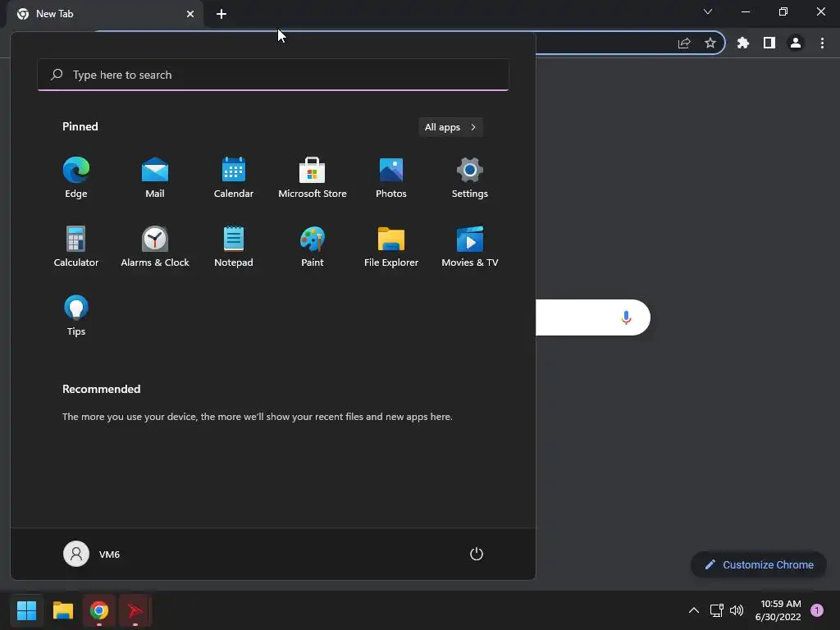Bookmark this tab with the star icon
Screen dimensions: 840x630
(710, 43)
